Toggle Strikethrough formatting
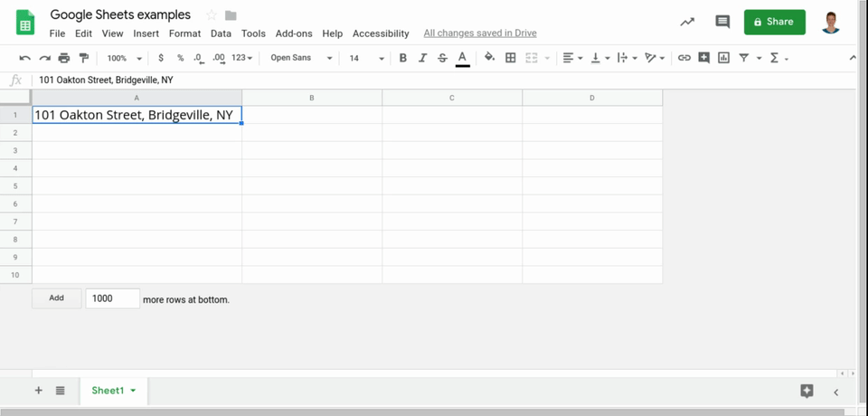Screen dimensions: 868x416 coord(442,58)
